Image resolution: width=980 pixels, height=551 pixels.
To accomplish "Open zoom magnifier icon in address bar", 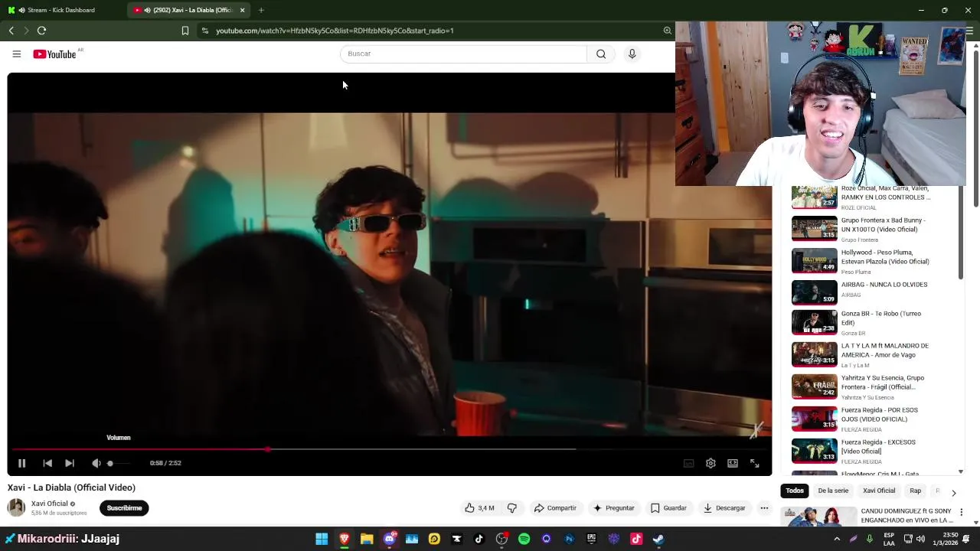I will 667,31.
